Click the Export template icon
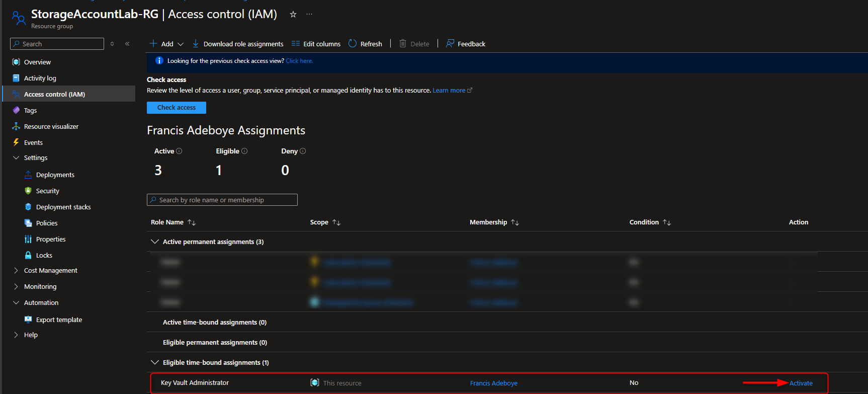This screenshot has width=868, height=394. (28, 320)
